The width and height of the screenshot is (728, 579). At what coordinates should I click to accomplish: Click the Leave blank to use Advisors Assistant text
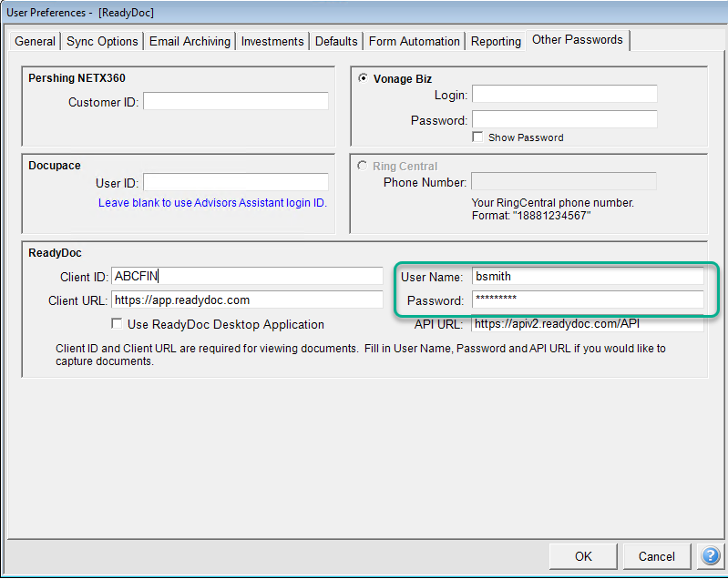coord(212,203)
